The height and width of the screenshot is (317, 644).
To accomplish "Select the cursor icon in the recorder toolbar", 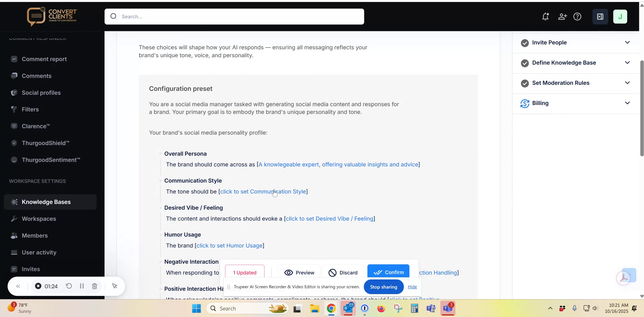I will 115,286.
